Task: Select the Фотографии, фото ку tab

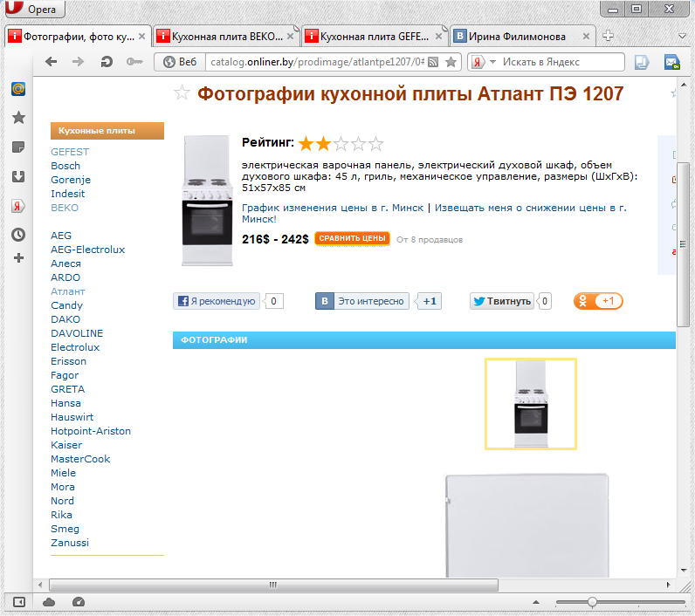Action: point(78,37)
